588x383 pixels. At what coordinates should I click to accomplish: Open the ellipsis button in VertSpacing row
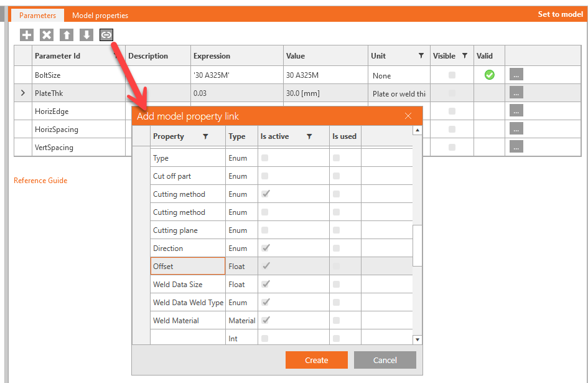pyautogui.click(x=516, y=146)
